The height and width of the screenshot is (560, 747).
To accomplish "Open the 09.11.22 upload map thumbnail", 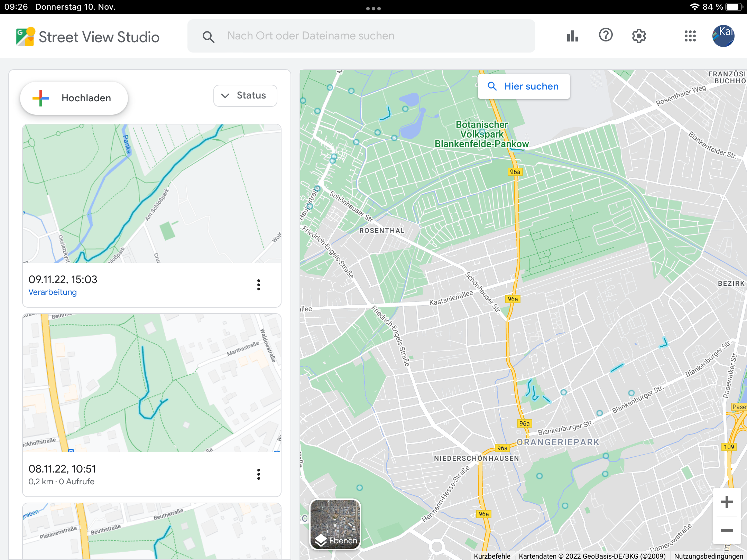I will 152,194.
